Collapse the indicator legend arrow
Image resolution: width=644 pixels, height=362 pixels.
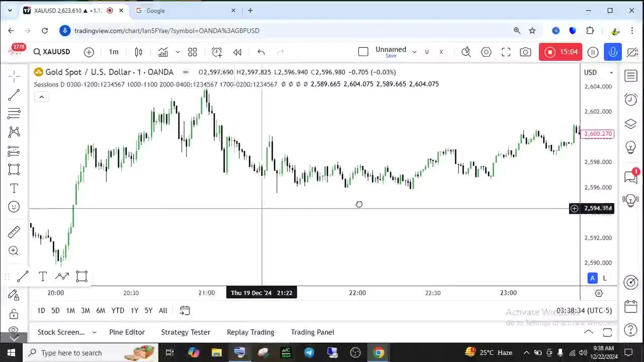pyautogui.click(x=42, y=97)
